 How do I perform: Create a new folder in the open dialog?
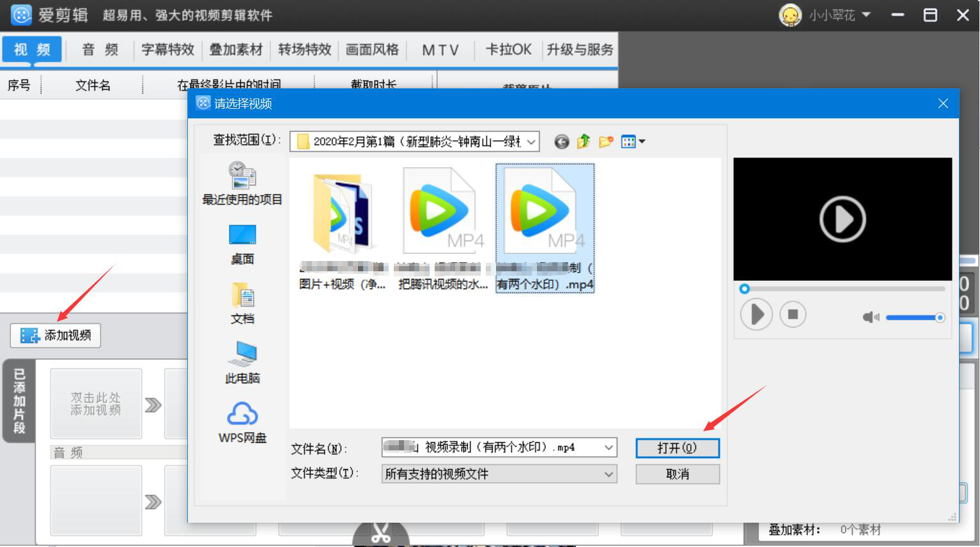(605, 141)
